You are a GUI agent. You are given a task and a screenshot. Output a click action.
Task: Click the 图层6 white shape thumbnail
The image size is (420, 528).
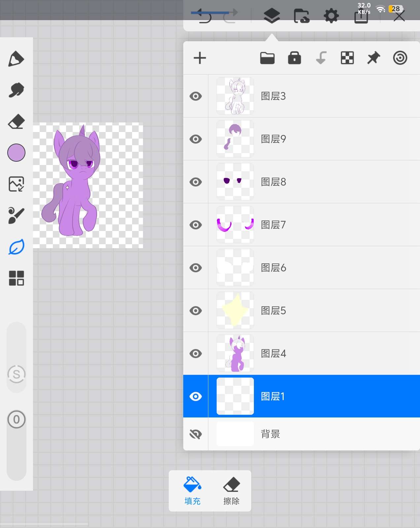[x=235, y=268]
